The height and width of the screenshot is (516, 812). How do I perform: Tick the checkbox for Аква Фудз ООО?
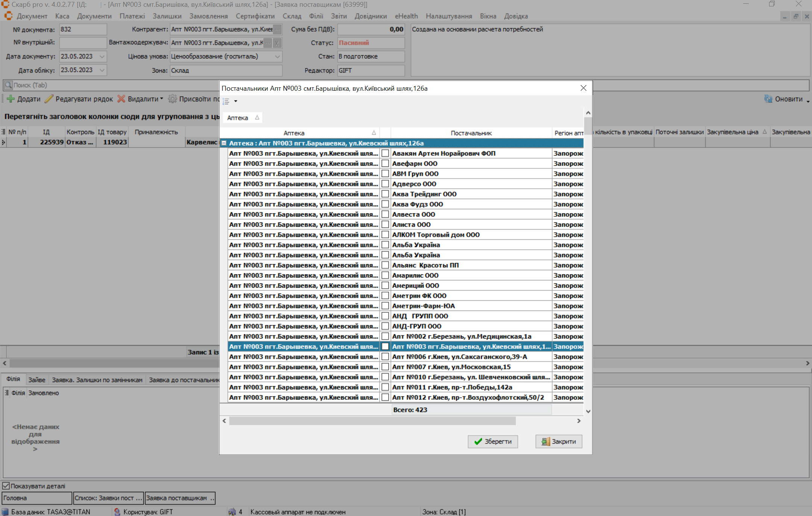[x=385, y=204]
